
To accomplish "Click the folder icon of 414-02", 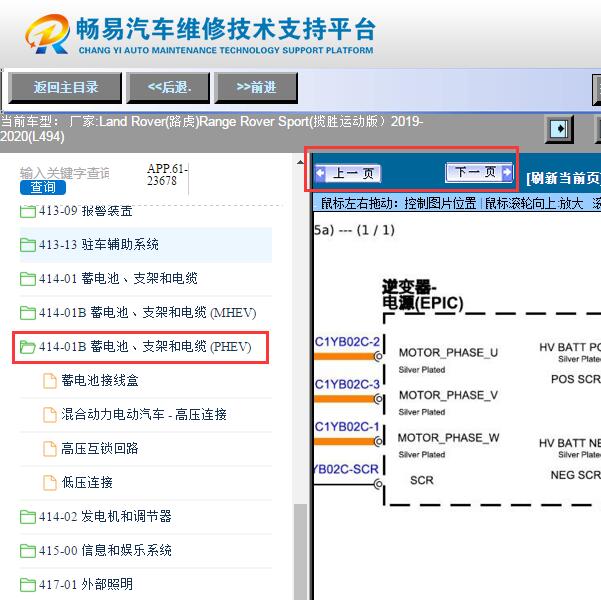I will point(28,517).
